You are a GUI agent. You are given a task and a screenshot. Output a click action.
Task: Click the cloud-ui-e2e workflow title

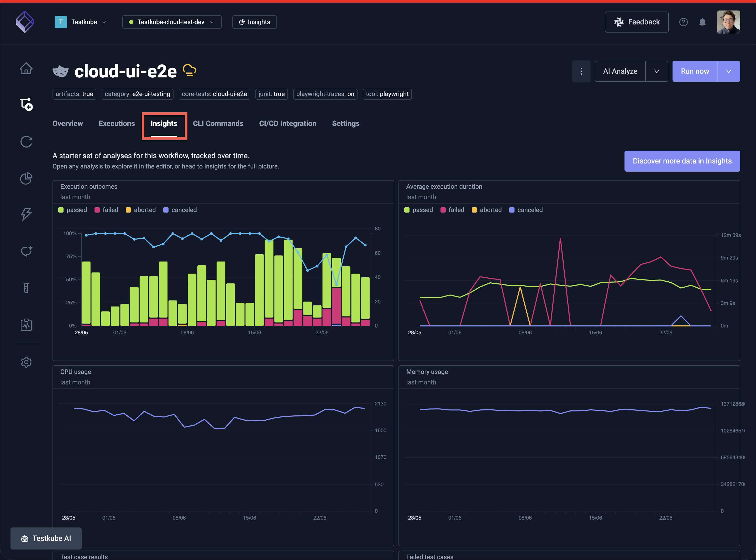(x=125, y=71)
